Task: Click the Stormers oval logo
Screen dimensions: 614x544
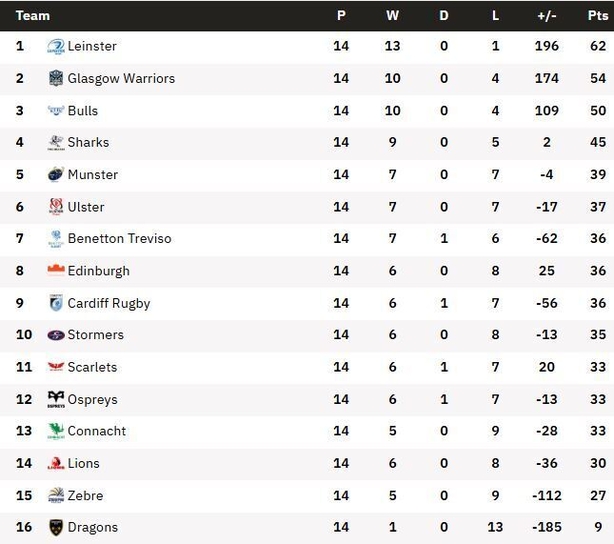Action: click(56, 335)
